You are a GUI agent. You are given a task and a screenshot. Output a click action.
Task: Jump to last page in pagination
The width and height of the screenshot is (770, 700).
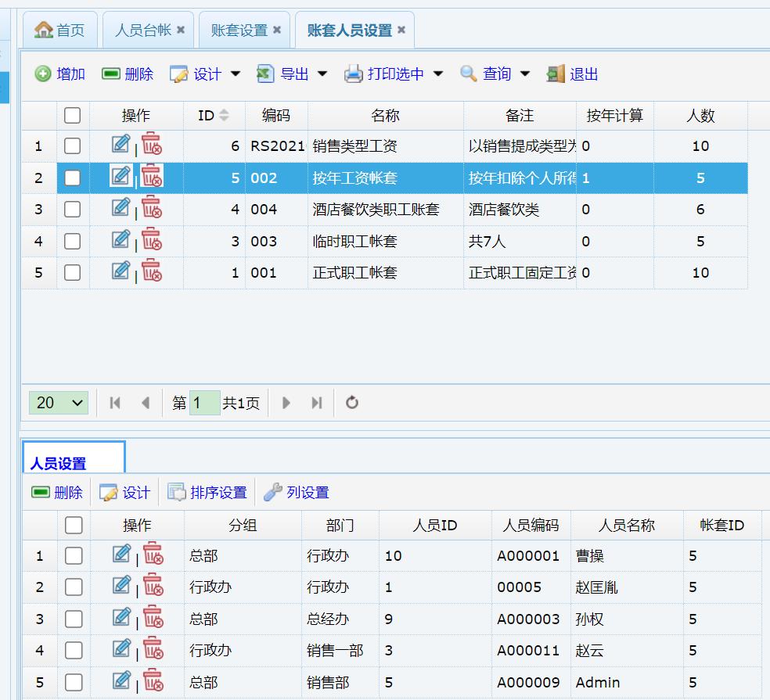316,403
